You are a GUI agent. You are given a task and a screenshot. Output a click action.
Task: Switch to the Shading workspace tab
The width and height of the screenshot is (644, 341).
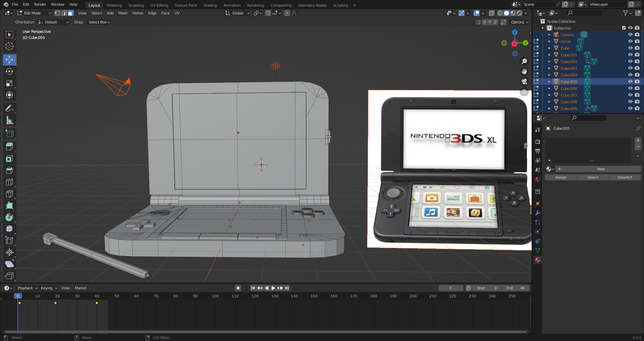(x=210, y=5)
